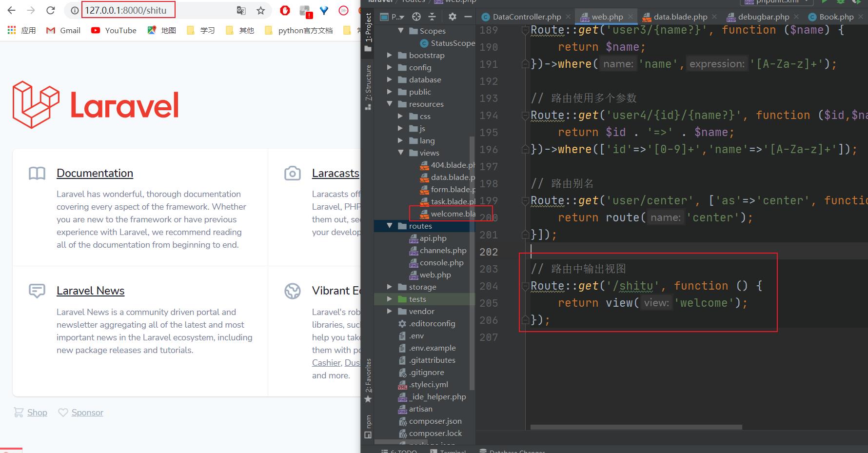Click the globe icon beside Vibrant Ecosystem

[x=293, y=291]
